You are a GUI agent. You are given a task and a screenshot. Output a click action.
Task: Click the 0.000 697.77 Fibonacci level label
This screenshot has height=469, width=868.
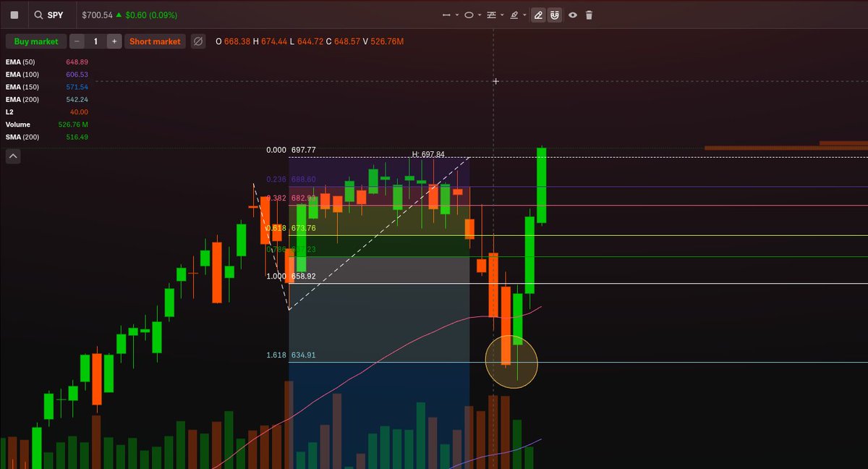292,150
